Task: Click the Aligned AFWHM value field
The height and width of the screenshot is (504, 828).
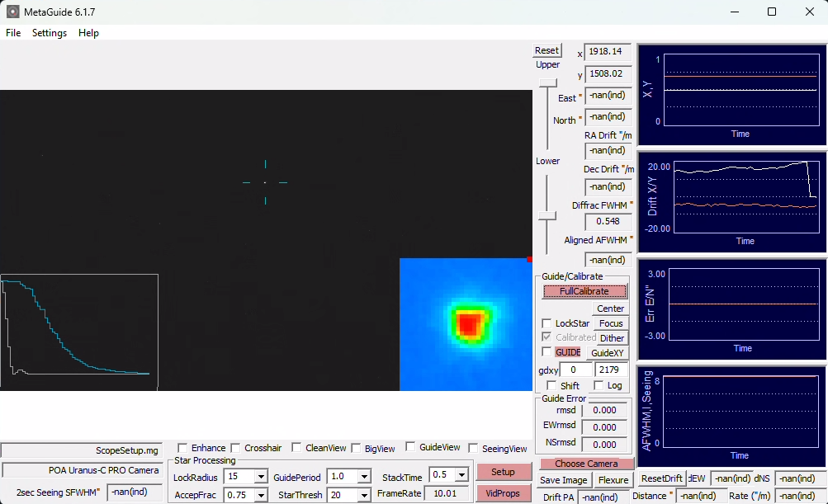Action: click(x=608, y=260)
